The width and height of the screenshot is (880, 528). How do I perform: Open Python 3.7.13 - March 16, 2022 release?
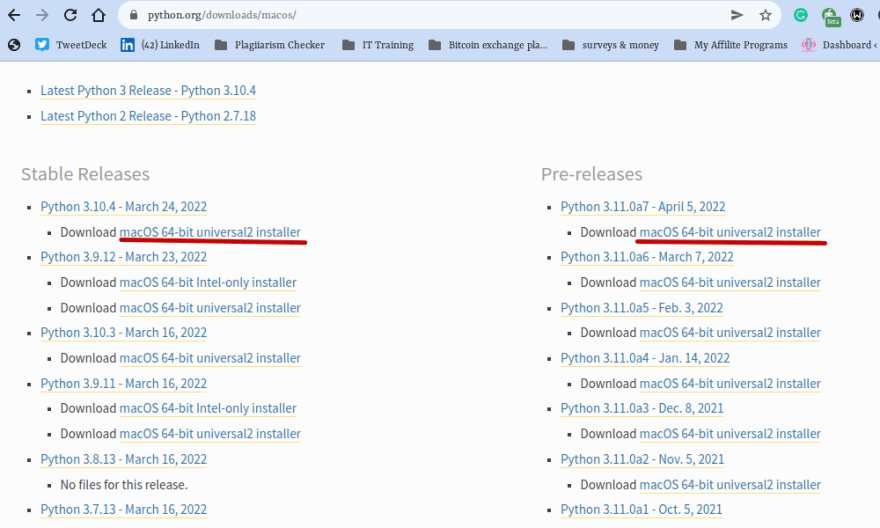123,509
